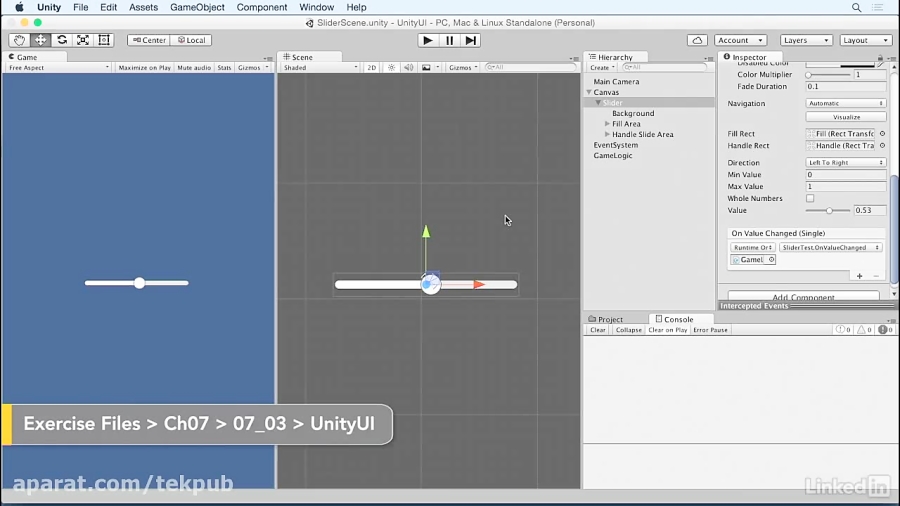
Task: Switch to the Project tab
Action: 606,320
